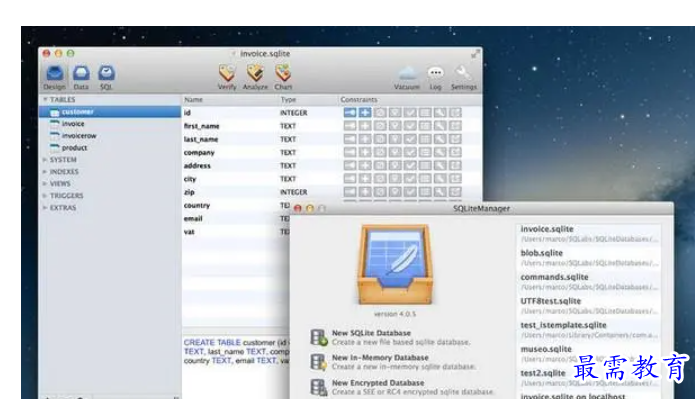
Task: Open recent file UTF8test.sqlite
Action: [x=589, y=305]
